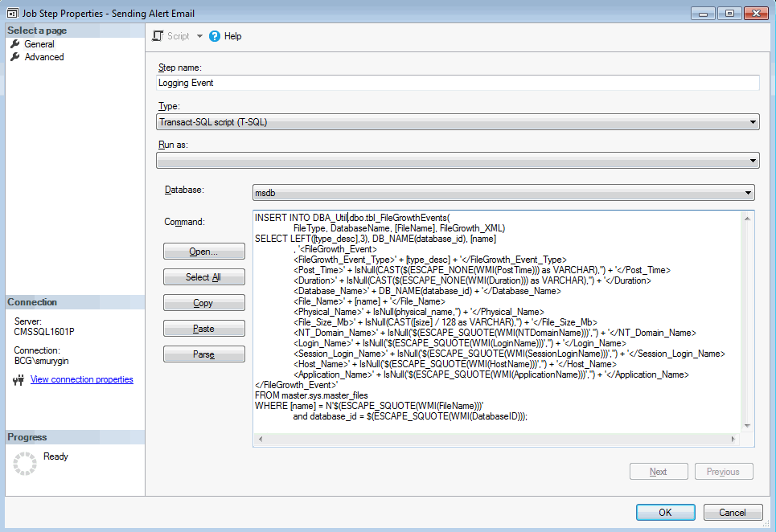776x532 pixels.
Task: Click the application icon in the title bar
Action: tap(11, 12)
